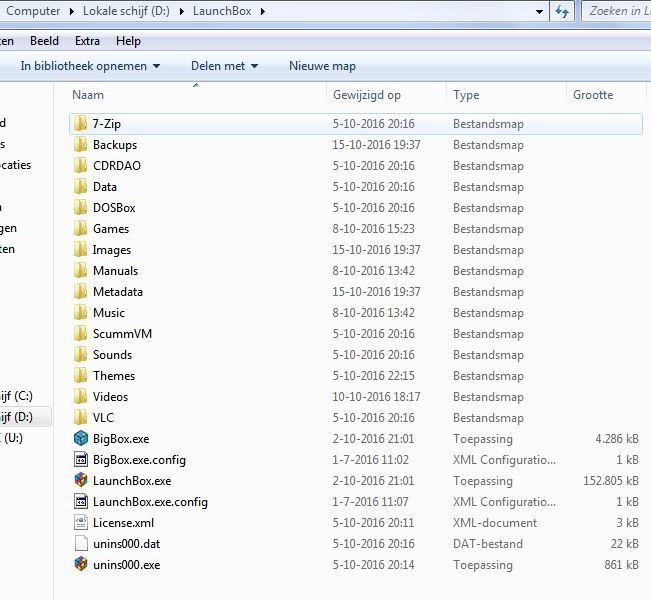Screen dimensions: 651x600
Task: Sort by the Type column header
Action: pos(506,95)
